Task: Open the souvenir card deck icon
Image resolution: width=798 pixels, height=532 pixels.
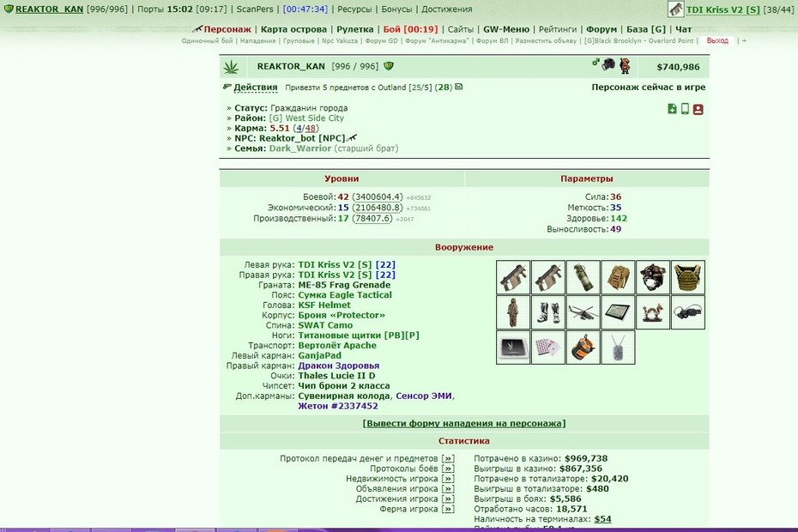Action: click(548, 348)
